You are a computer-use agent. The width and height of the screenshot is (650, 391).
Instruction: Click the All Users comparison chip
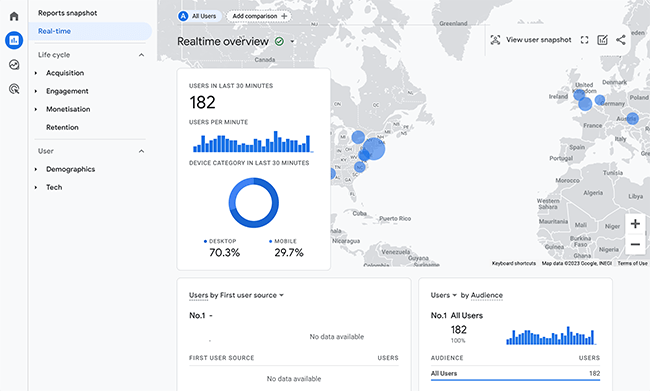(199, 16)
